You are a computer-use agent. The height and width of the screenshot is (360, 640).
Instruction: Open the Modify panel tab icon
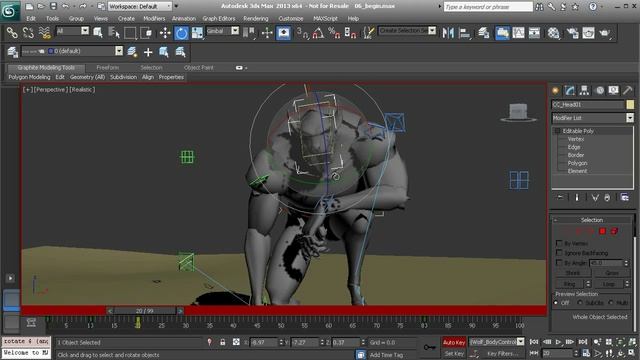pyautogui.click(x=570, y=91)
